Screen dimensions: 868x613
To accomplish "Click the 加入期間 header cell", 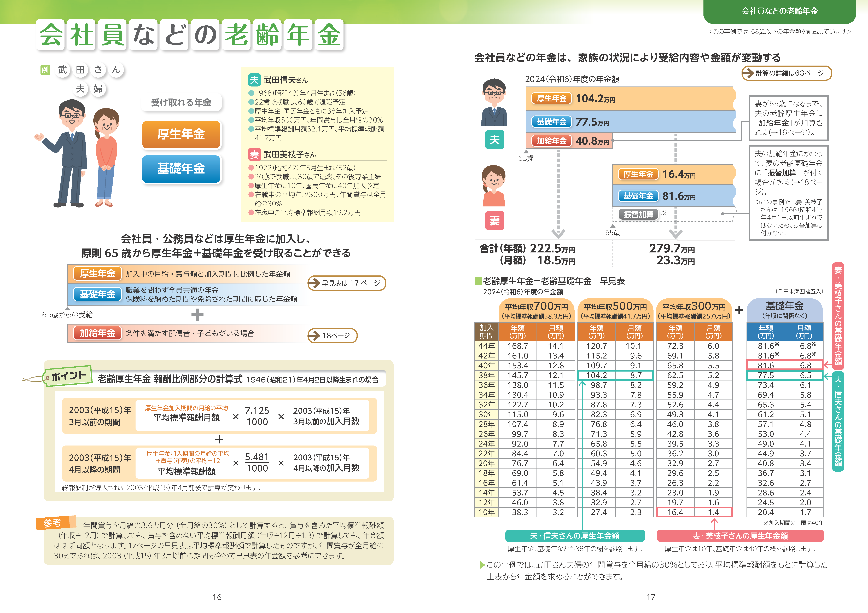I will point(487,332).
